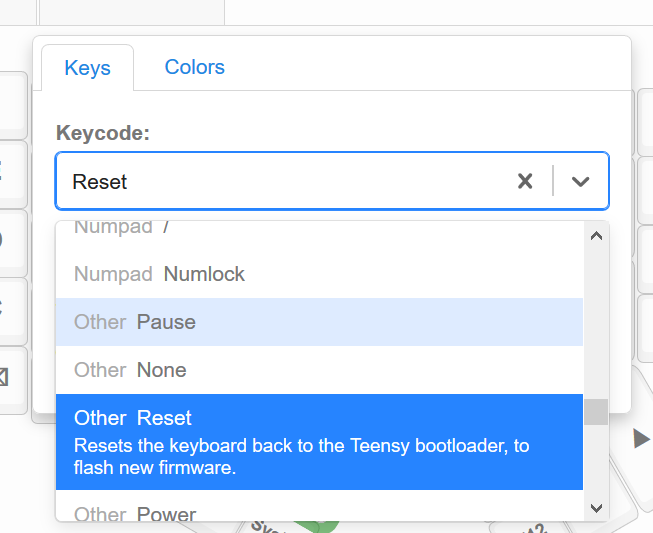
Task: Select the Keys tab
Action: point(87,68)
